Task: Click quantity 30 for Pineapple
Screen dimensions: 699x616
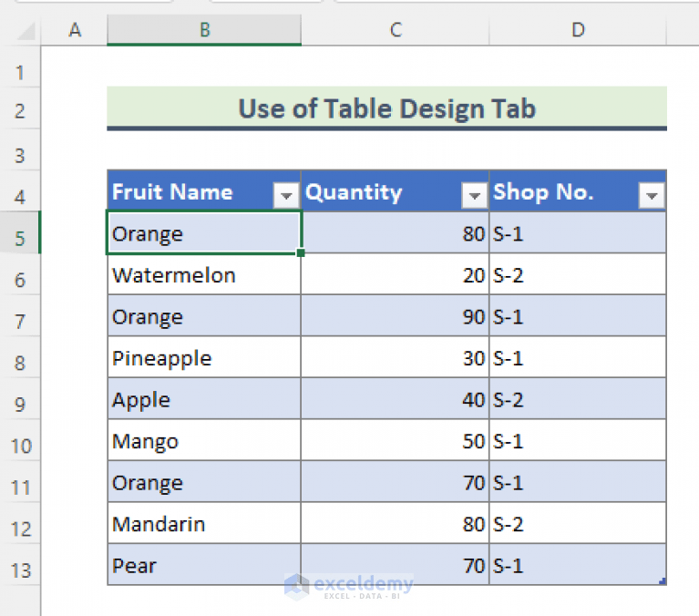Action: click(395, 357)
